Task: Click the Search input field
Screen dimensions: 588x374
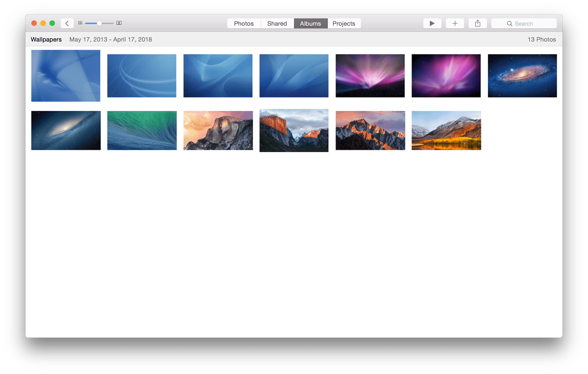Action: (x=524, y=24)
